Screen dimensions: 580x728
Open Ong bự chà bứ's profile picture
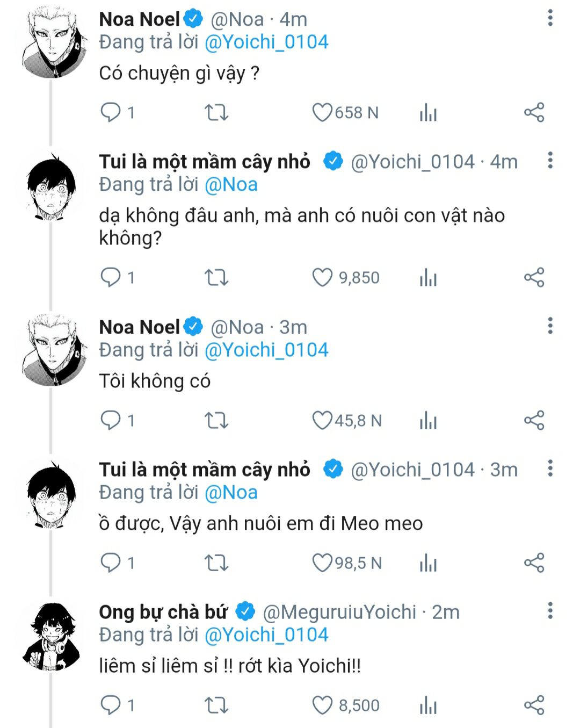tap(52, 636)
